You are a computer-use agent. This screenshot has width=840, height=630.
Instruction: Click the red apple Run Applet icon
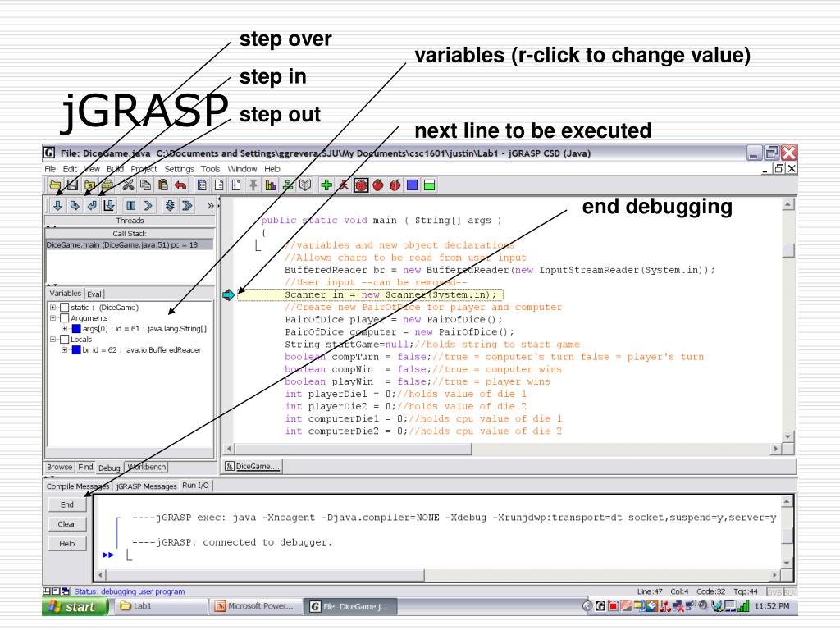coord(378,185)
